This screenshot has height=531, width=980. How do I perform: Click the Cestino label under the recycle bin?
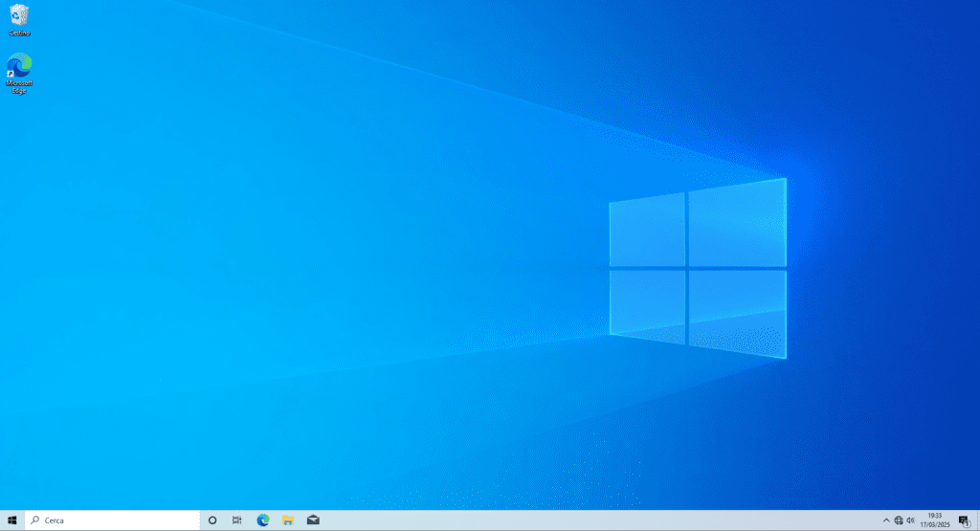coord(19,33)
